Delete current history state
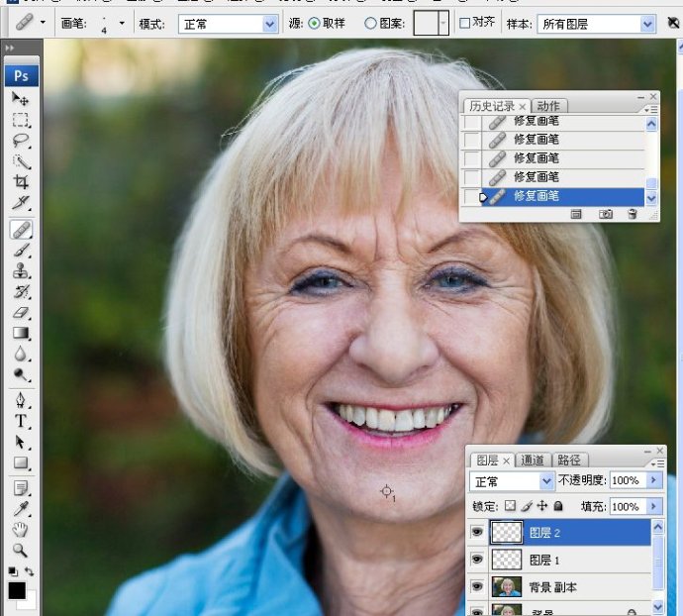 [x=633, y=214]
